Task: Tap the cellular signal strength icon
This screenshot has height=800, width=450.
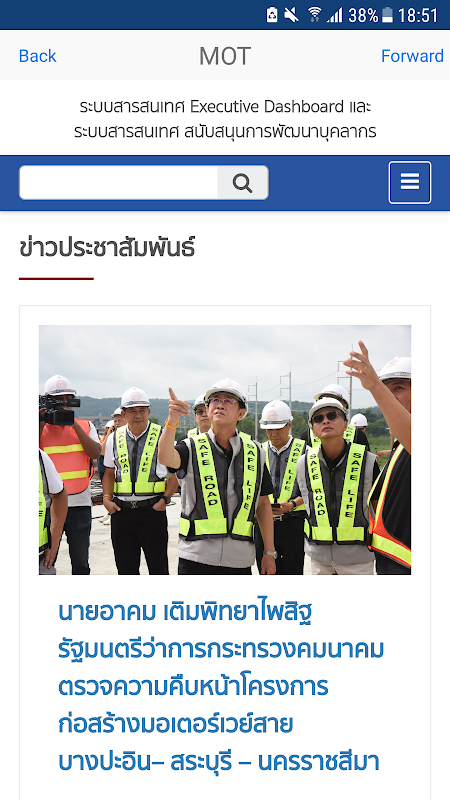Action: (x=335, y=15)
